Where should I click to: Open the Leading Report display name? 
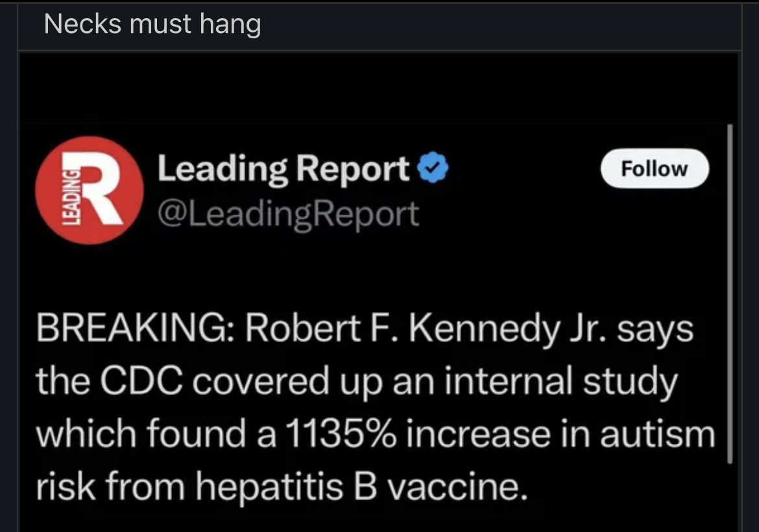tap(284, 170)
